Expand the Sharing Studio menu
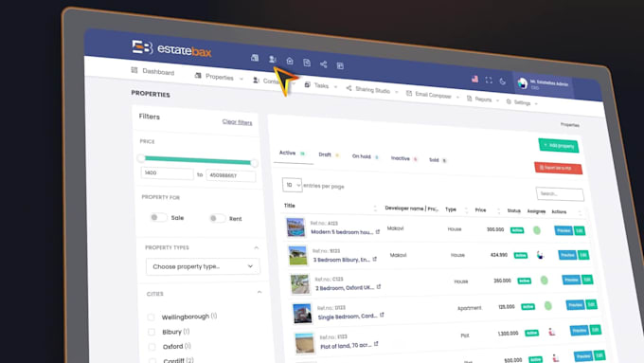 pyautogui.click(x=372, y=90)
